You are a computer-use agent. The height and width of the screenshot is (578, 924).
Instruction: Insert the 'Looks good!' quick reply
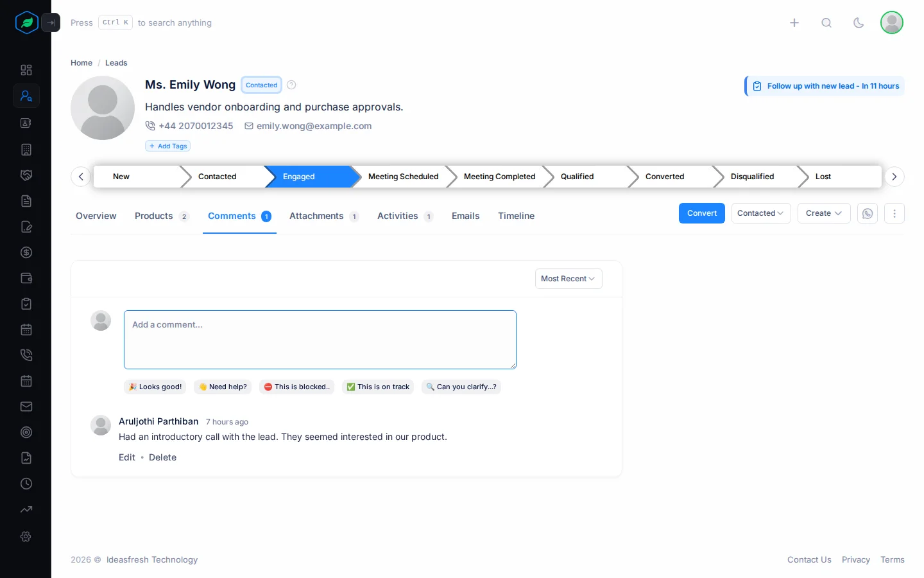[x=155, y=387]
